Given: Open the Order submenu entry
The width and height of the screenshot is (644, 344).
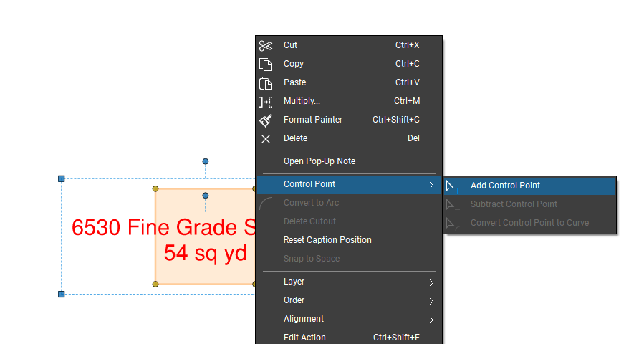Looking at the screenshot, I should pyautogui.click(x=349, y=300).
